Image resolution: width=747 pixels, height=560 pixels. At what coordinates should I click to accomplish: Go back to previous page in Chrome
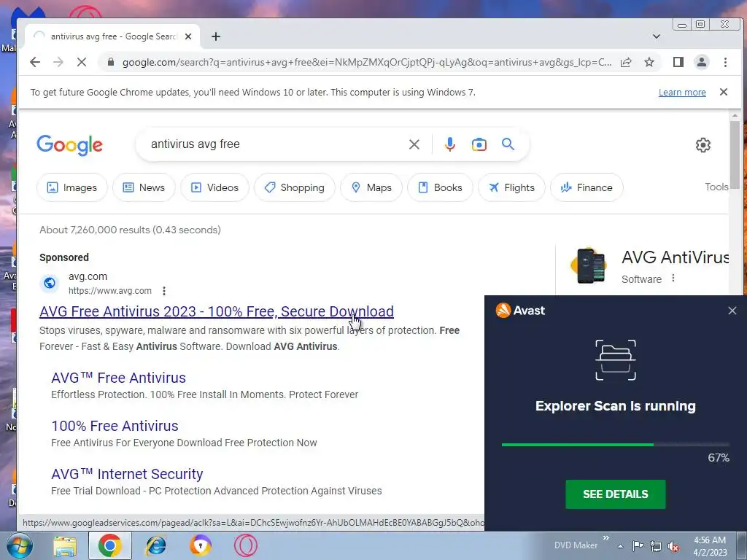click(x=35, y=62)
